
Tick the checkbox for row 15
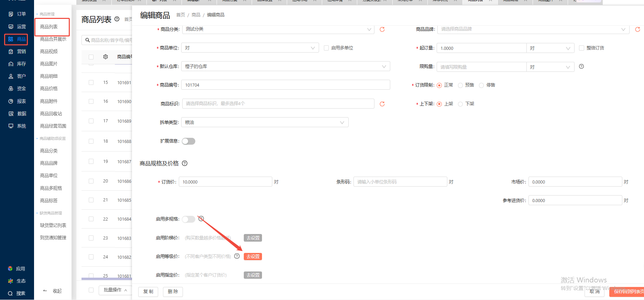(91, 82)
